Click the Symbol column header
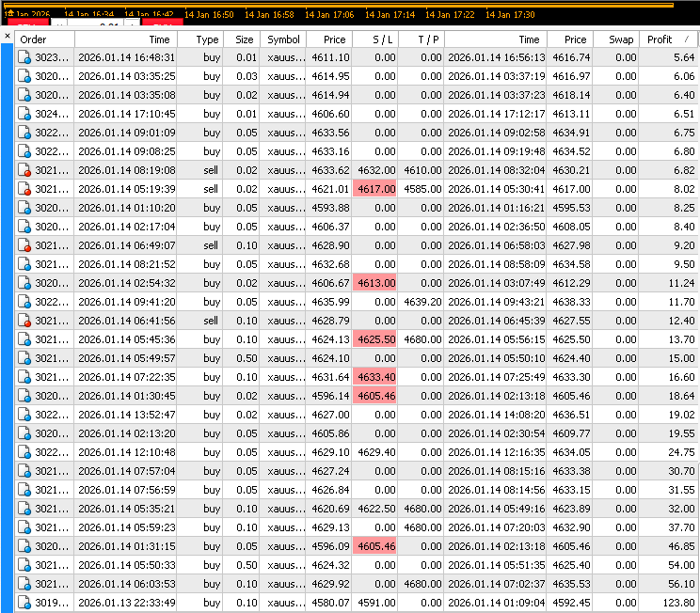The image size is (700, 613). tap(283, 39)
